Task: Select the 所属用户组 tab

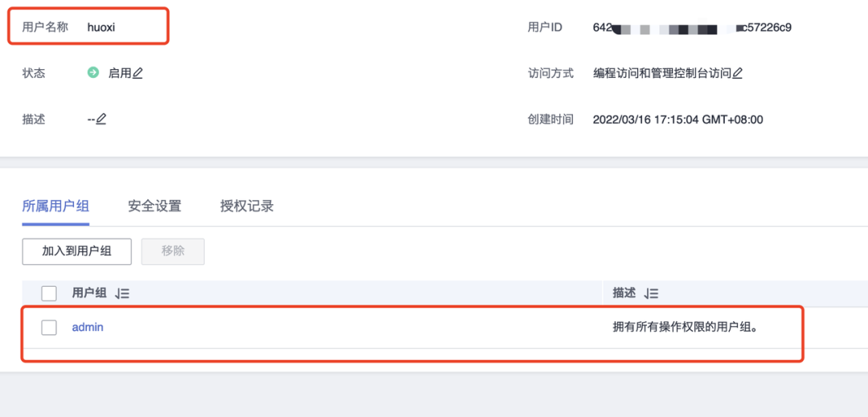Action: [x=56, y=206]
